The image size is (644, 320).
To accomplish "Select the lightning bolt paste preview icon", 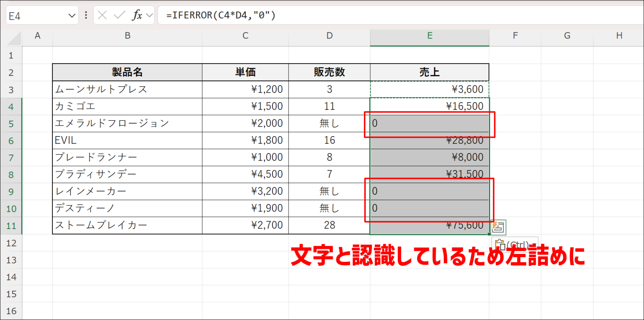I will [x=499, y=227].
